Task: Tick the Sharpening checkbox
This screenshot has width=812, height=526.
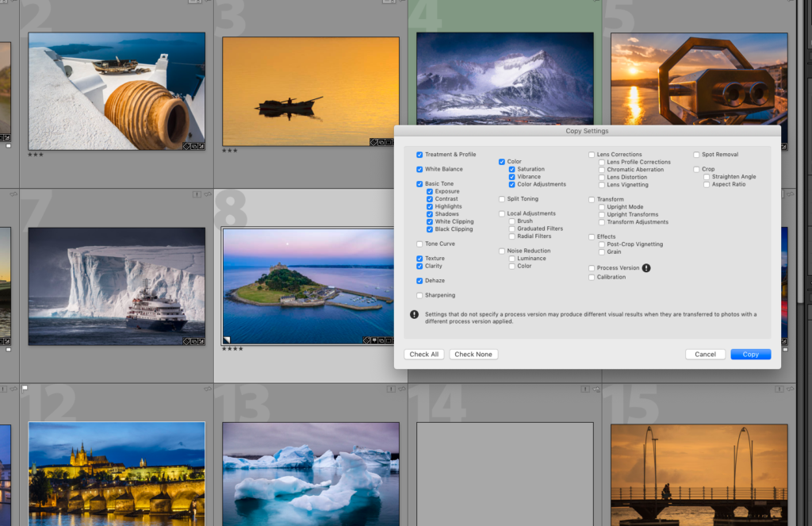Action: [419, 295]
